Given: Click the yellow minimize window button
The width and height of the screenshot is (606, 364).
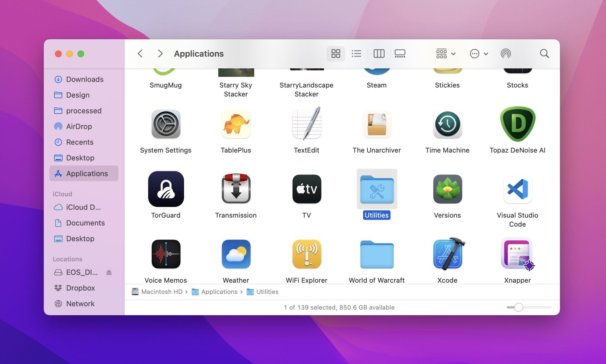Looking at the screenshot, I should [70, 54].
